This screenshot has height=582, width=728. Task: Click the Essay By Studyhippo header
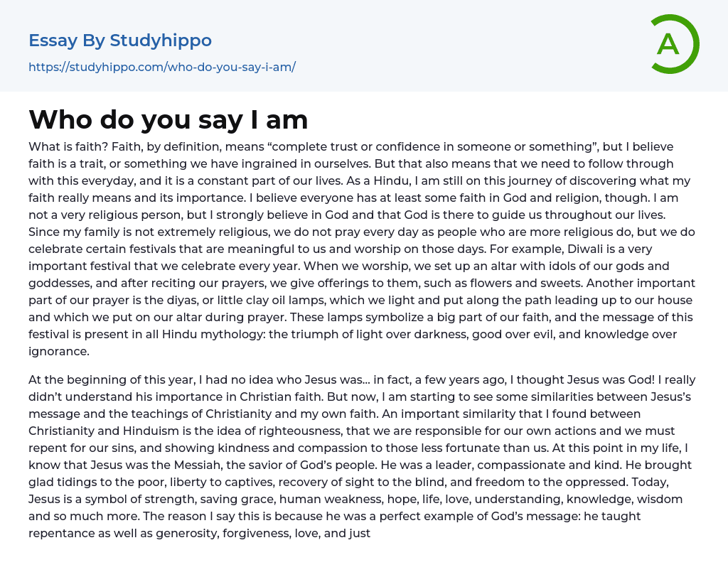(120, 41)
